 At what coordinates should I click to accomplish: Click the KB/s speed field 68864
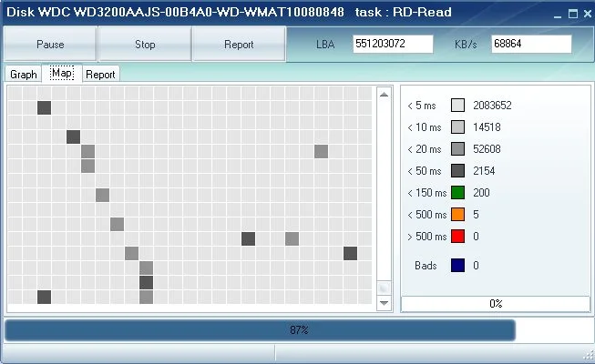pos(531,44)
